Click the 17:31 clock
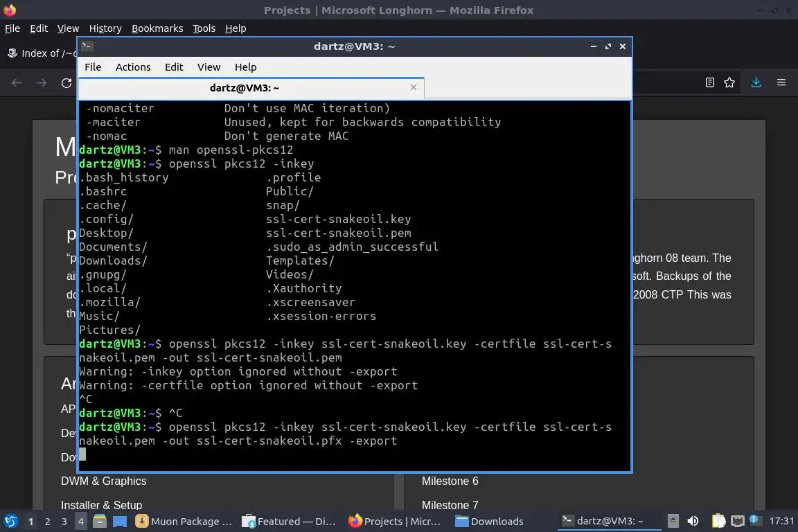Image resolution: width=798 pixels, height=532 pixels. click(x=781, y=521)
